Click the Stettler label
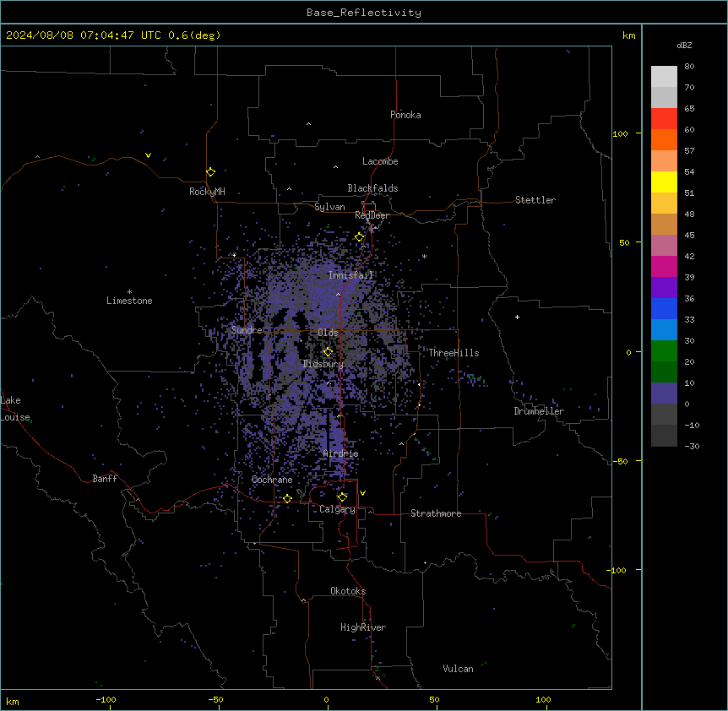 [x=535, y=200]
